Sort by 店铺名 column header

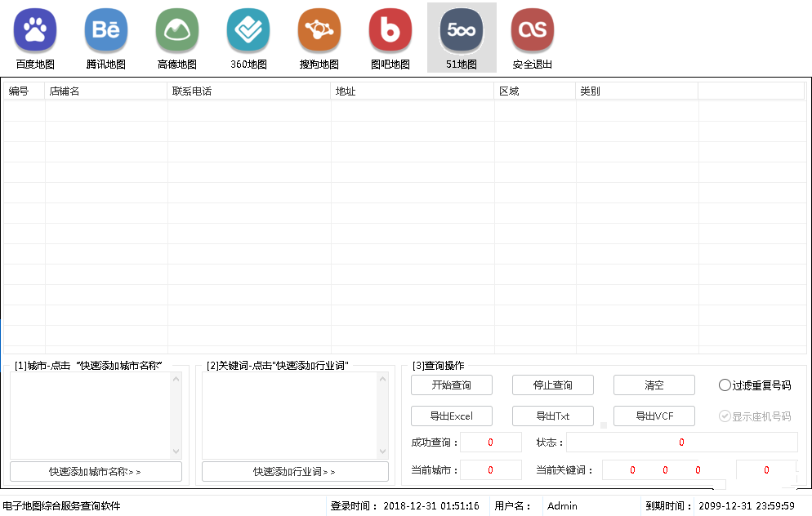[x=105, y=91]
